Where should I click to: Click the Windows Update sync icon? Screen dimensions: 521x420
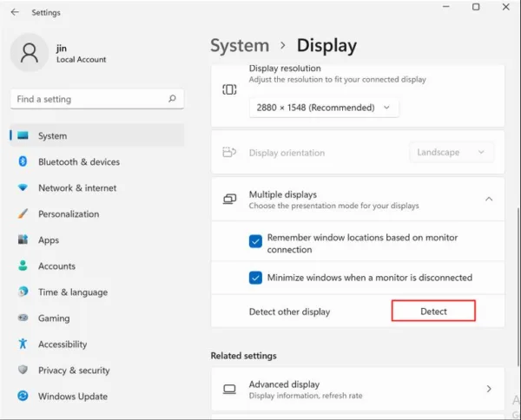23,396
